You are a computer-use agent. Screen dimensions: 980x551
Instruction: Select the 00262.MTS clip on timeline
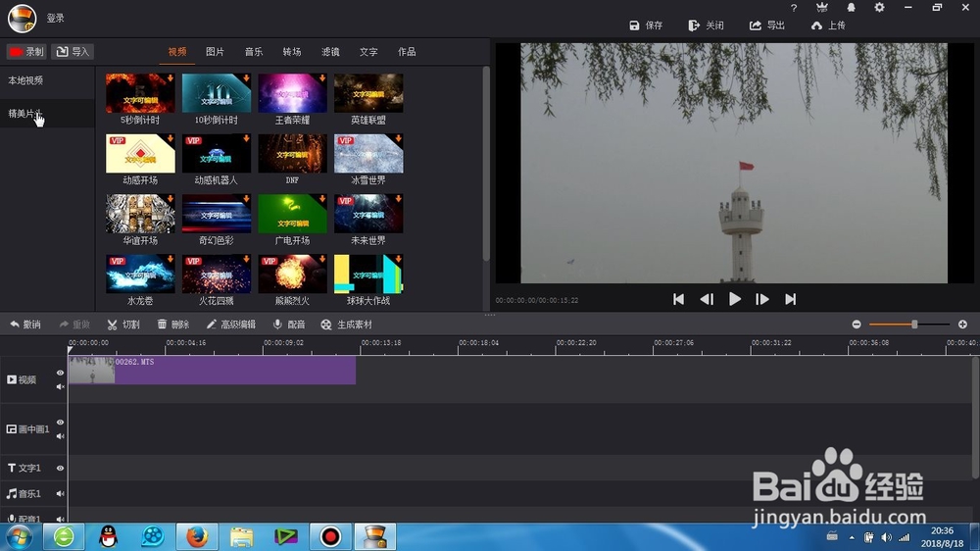tap(212, 370)
